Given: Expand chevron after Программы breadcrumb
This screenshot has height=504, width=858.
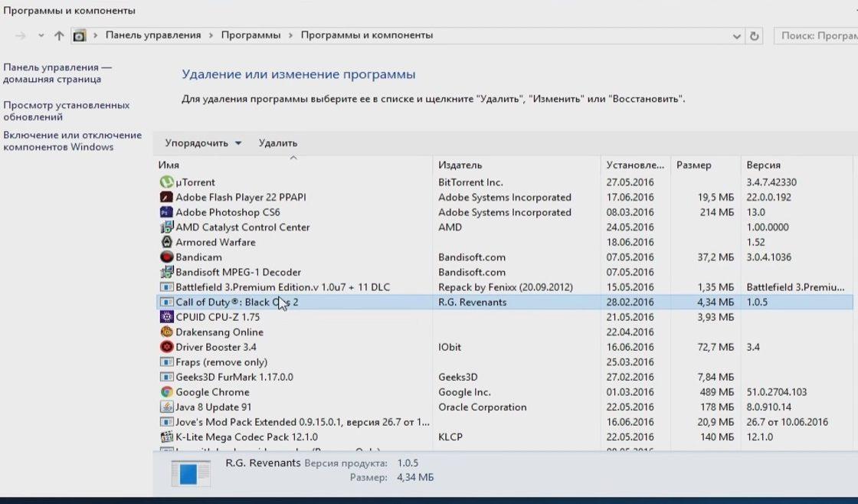Looking at the screenshot, I should [x=290, y=35].
